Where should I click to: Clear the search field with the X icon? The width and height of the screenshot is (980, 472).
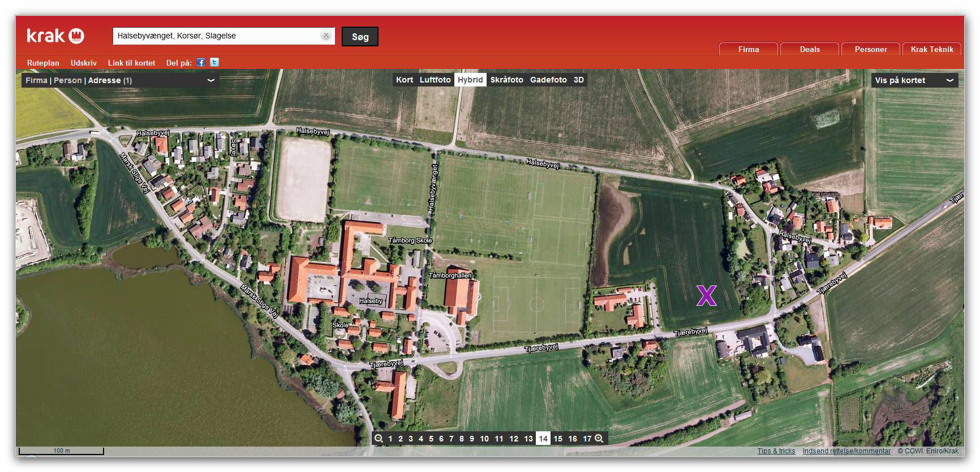(326, 36)
